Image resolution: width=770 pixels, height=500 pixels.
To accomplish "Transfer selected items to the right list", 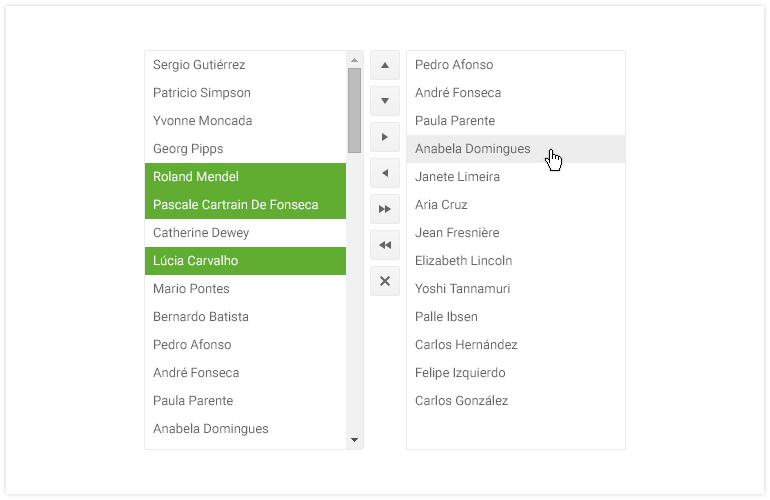I will [385, 137].
